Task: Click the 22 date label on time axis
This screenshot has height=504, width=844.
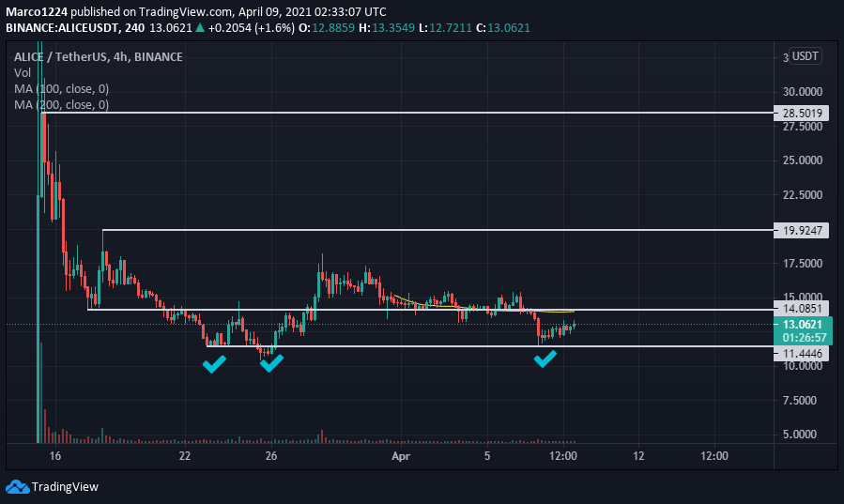Action: pyautogui.click(x=185, y=455)
